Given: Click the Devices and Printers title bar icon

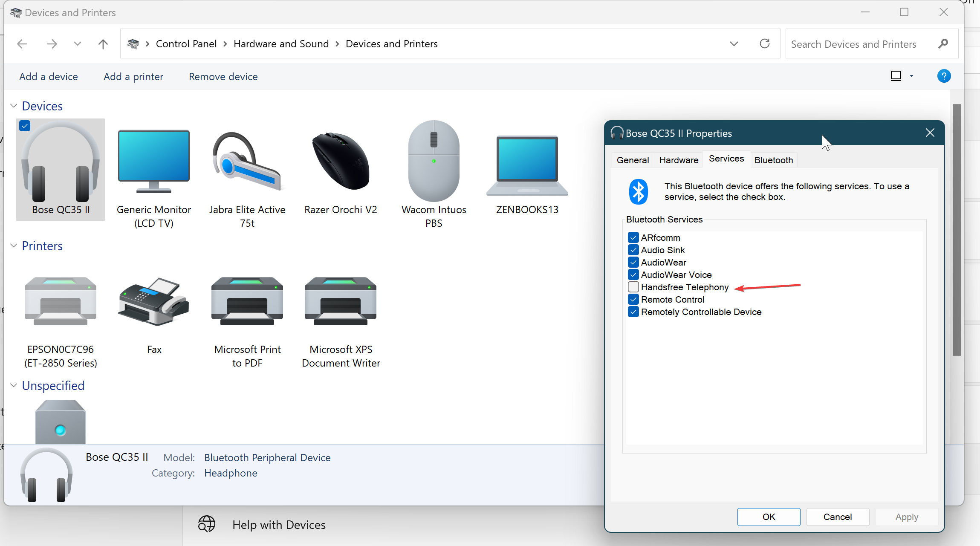Looking at the screenshot, I should (x=16, y=13).
